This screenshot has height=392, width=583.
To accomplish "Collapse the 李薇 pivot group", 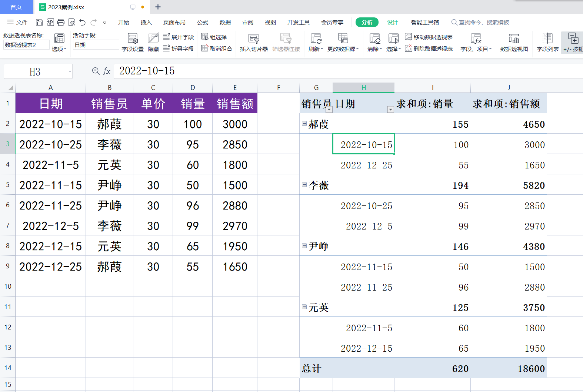I will [x=304, y=185].
